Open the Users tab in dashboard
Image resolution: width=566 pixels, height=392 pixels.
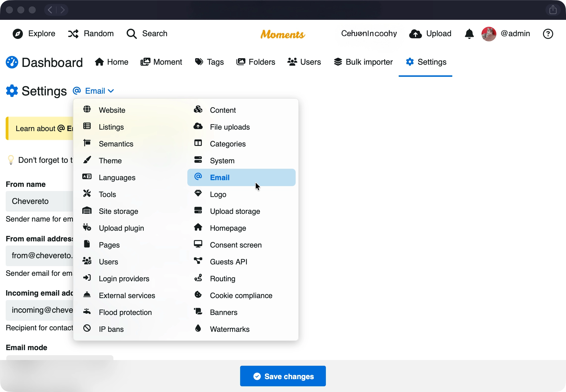point(304,62)
